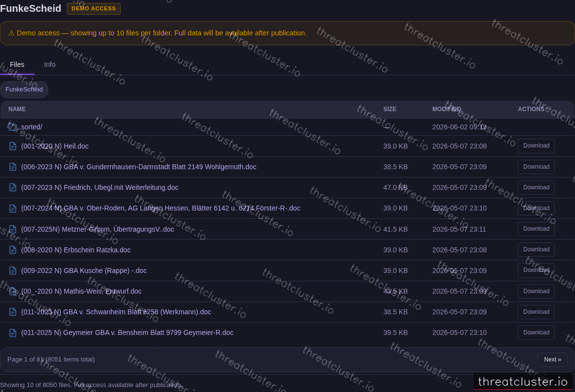Download Geymeier GBA v. Bensheim file
The height and width of the screenshot is (392, 575).
coord(536,332)
